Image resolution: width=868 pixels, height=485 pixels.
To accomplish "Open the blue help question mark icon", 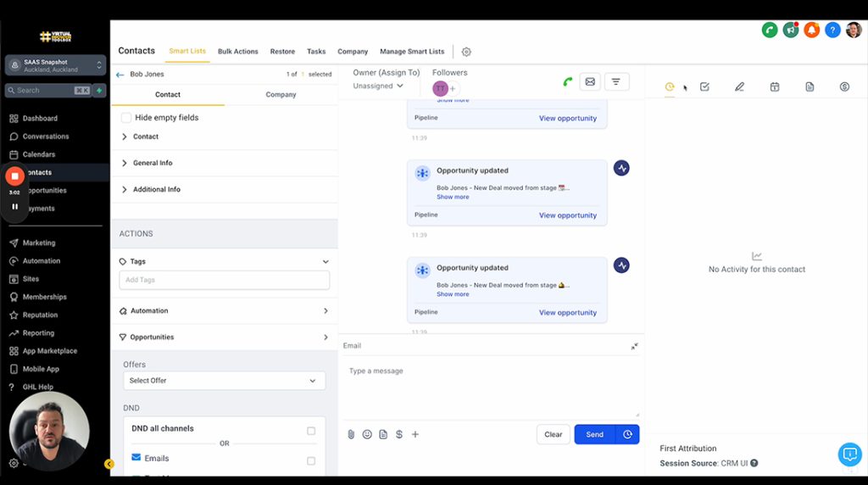I will coord(832,30).
